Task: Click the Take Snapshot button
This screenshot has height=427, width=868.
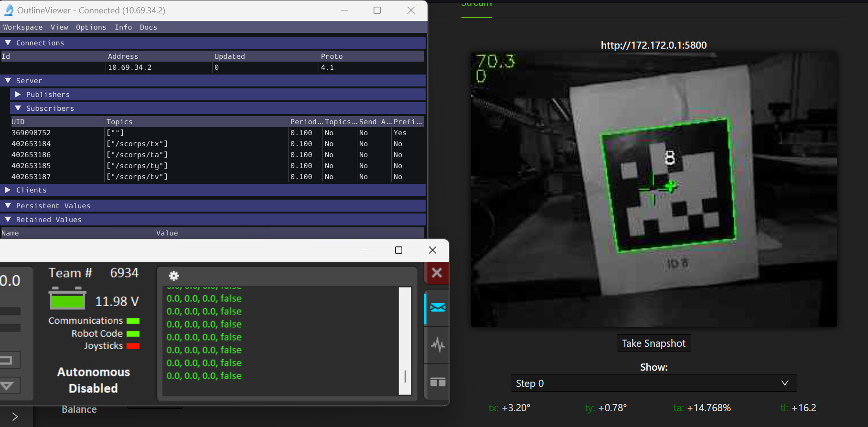Action: pyautogui.click(x=654, y=343)
